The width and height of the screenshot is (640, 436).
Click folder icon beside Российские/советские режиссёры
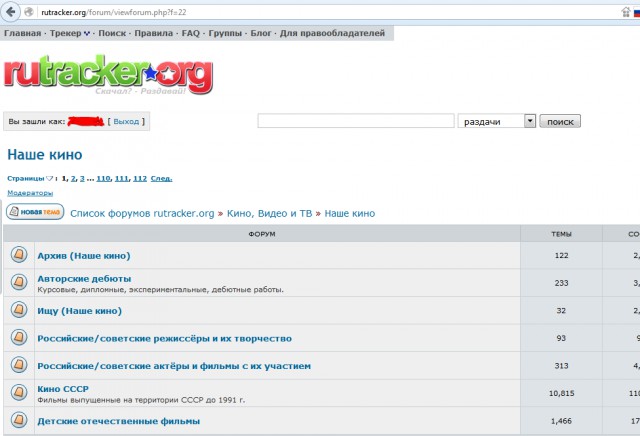19,338
